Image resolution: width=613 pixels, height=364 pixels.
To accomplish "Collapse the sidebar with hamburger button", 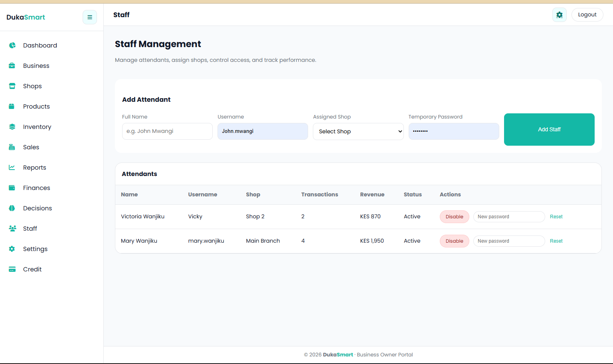I will tap(90, 17).
